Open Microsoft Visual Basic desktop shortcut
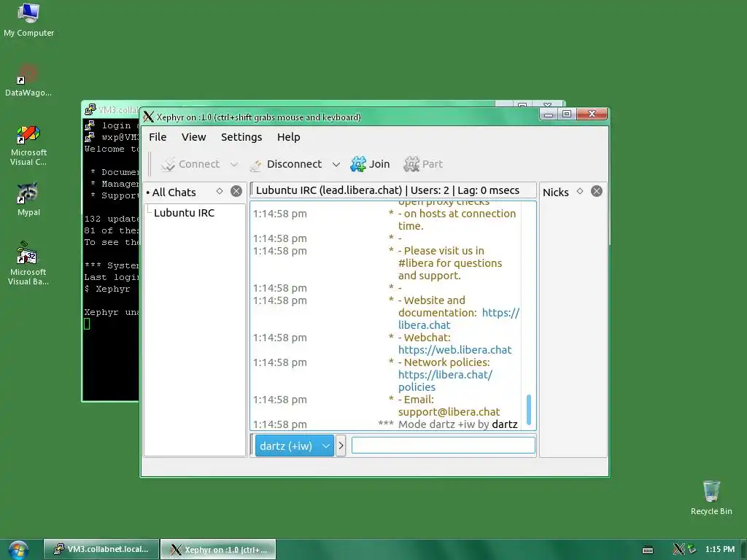Image resolution: width=747 pixels, height=560 pixels. tap(28, 263)
